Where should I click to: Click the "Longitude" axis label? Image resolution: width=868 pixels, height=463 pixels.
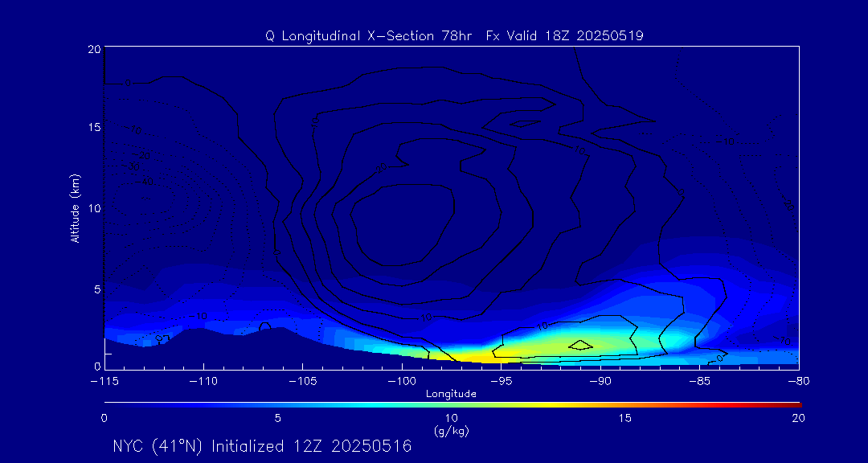451,394
